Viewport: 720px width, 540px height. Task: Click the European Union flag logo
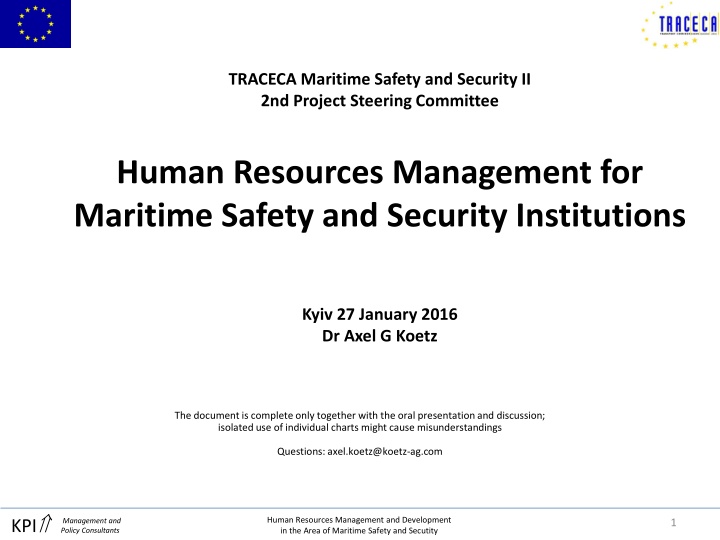point(36,23)
